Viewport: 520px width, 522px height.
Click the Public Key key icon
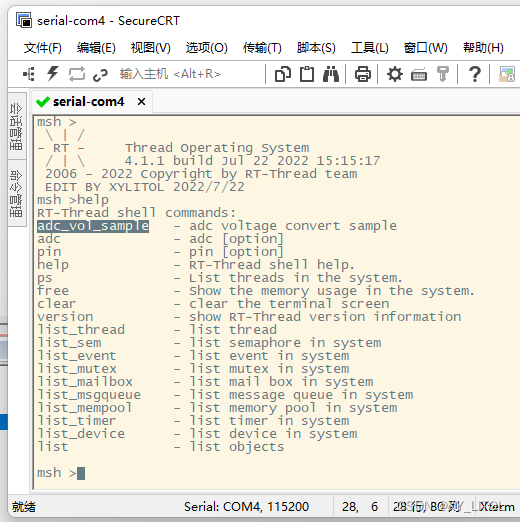(x=443, y=74)
